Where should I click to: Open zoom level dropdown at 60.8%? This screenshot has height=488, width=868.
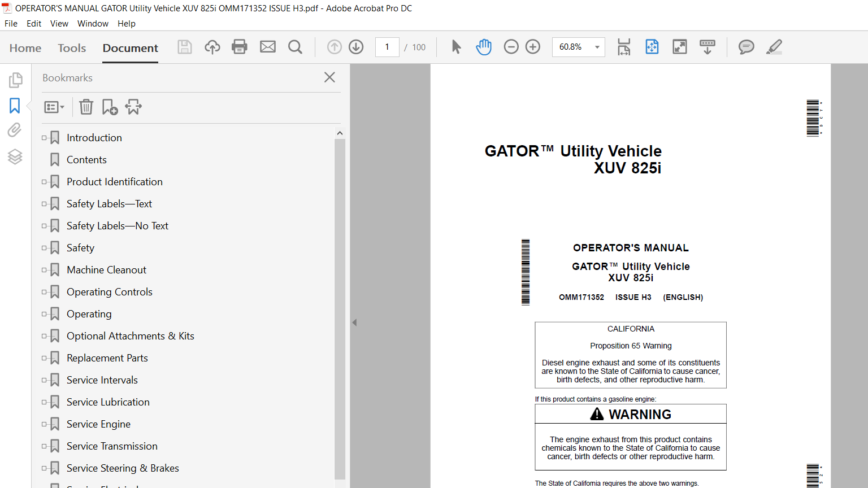tap(597, 47)
